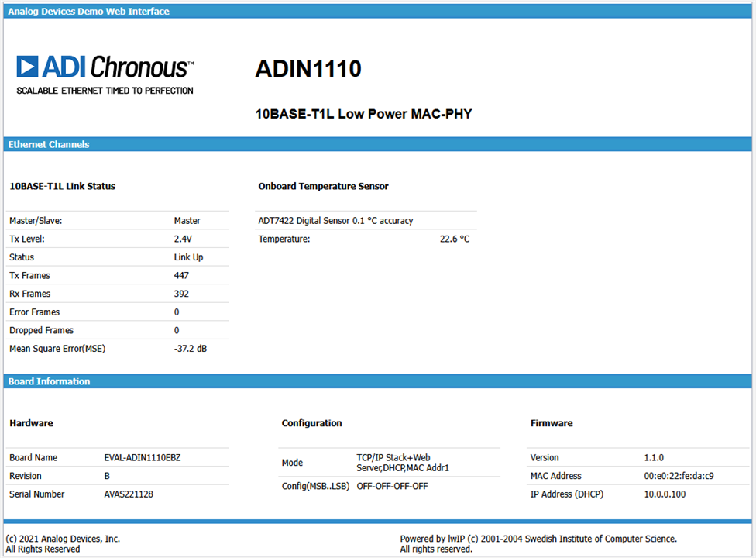Click the Serial Number label

point(36,494)
